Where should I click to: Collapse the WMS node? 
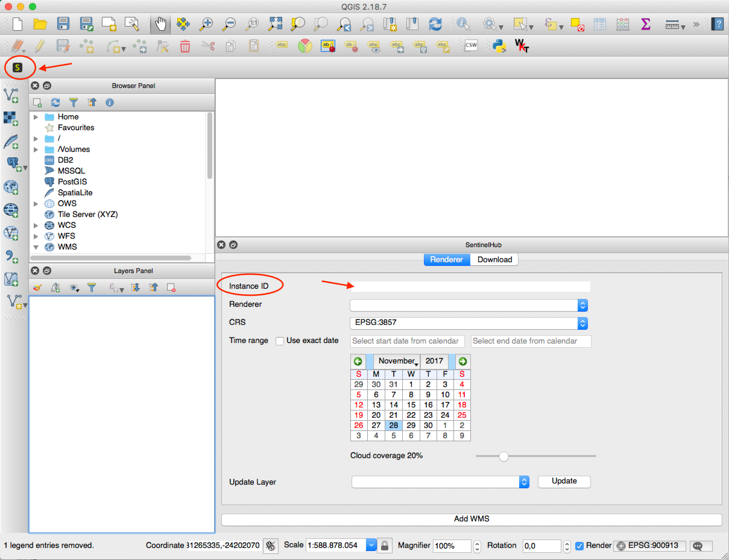pyautogui.click(x=36, y=247)
